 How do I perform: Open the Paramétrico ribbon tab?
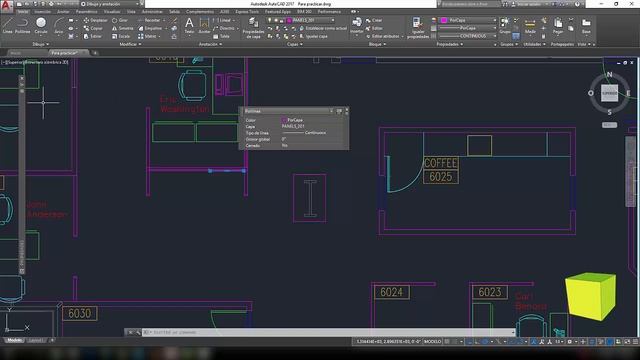87,11
